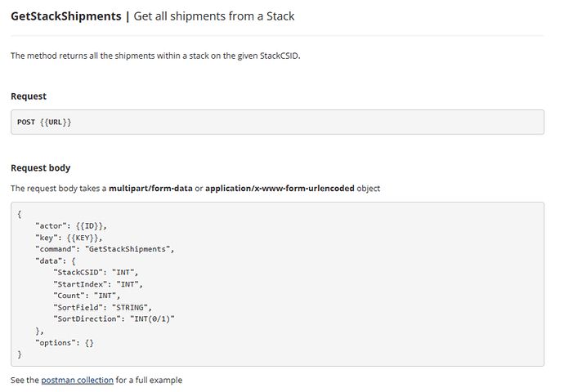Click the '"StartIndex": "INT"' code line
564x392 pixels.
pos(98,284)
